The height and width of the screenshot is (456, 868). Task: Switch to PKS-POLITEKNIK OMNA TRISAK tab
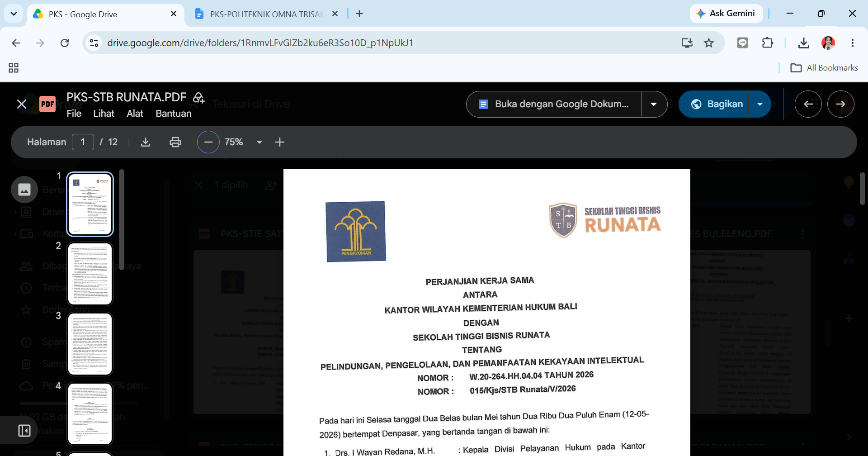pyautogui.click(x=266, y=14)
